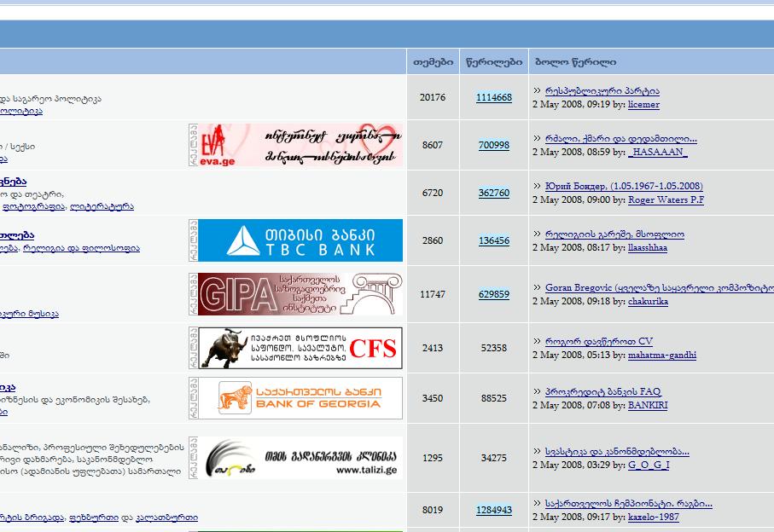Go to last post arrow before Goran Bregovic
The width and height of the screenshot is (774, 532).
pos(537,287)
